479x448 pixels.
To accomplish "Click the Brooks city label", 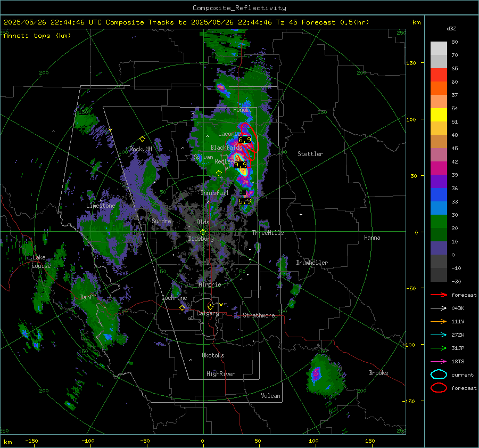I will tap(378, 373).
